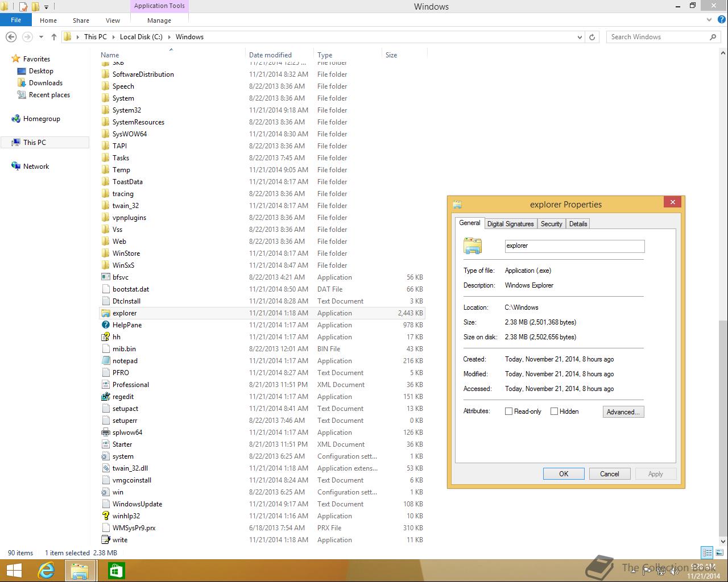Click File Explorer taskbar icon

coord(79,571)
